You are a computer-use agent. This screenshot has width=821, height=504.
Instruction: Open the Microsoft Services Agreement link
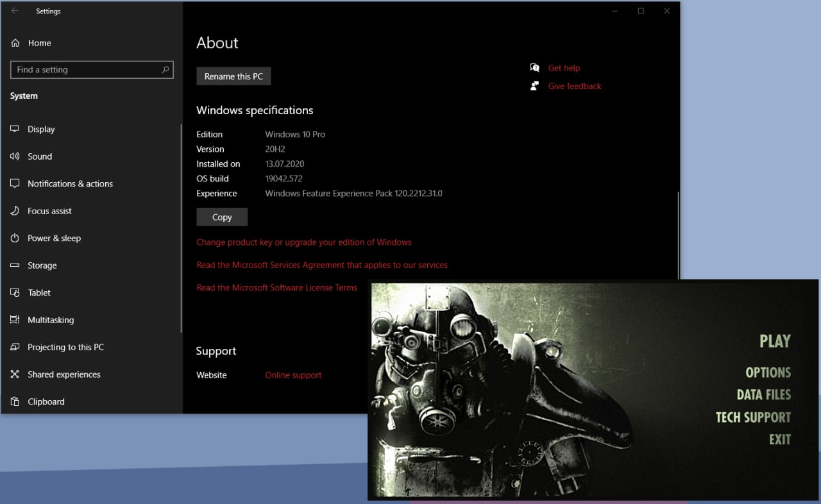pyautogui.click(x=322, y=265)
